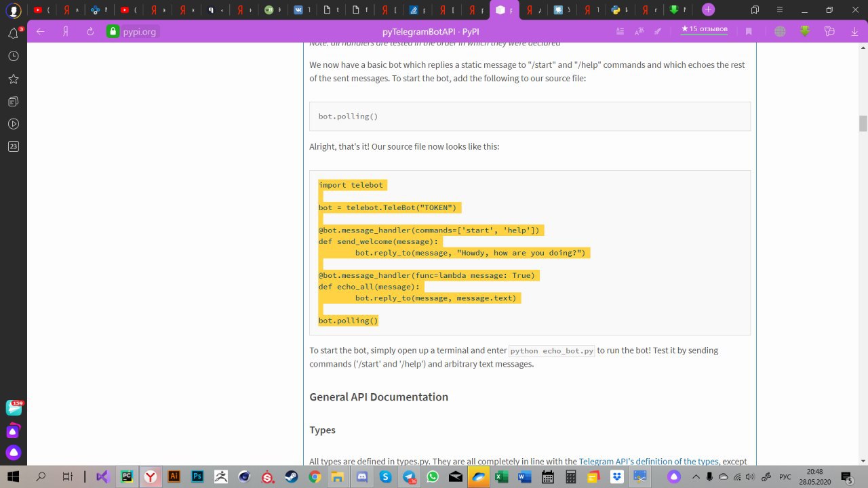Viewport: 868px width, 488px height.
Task: Open the system clock showing 20:48
Action: [815, 476]
